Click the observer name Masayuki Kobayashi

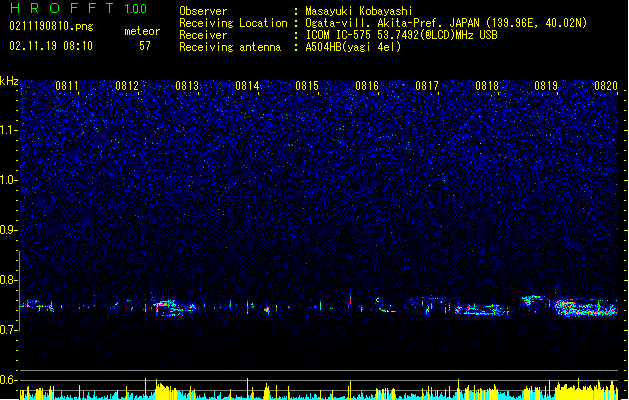point(359,11)
